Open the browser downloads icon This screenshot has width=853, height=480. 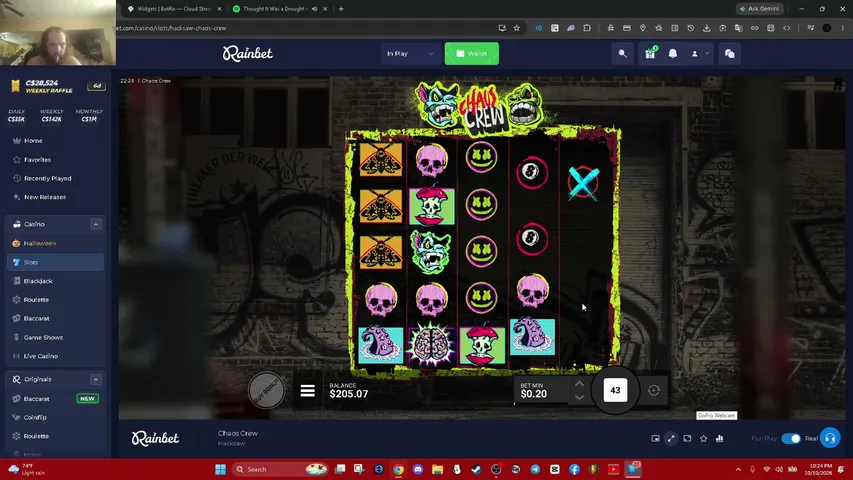click(707, 28)
